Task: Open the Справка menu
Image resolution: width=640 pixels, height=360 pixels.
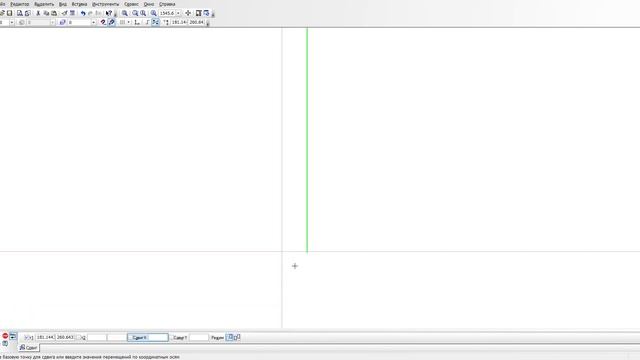Action: click(167, 4)
